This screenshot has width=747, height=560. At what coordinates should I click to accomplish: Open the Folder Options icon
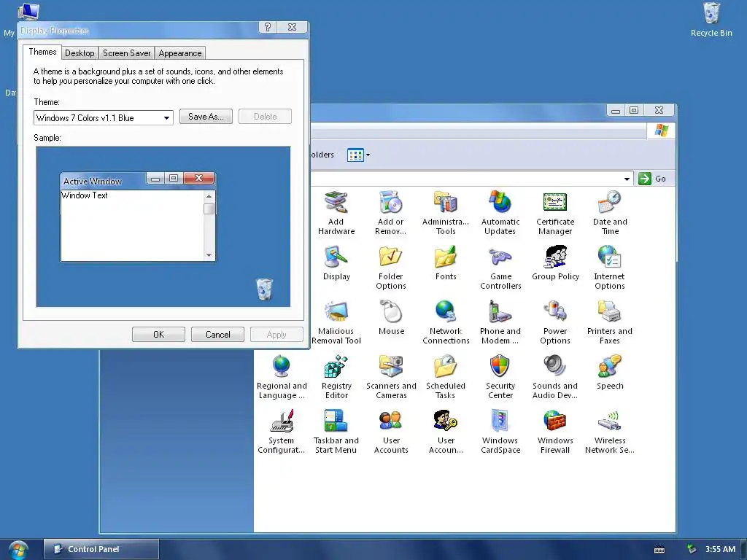[391, 257]
